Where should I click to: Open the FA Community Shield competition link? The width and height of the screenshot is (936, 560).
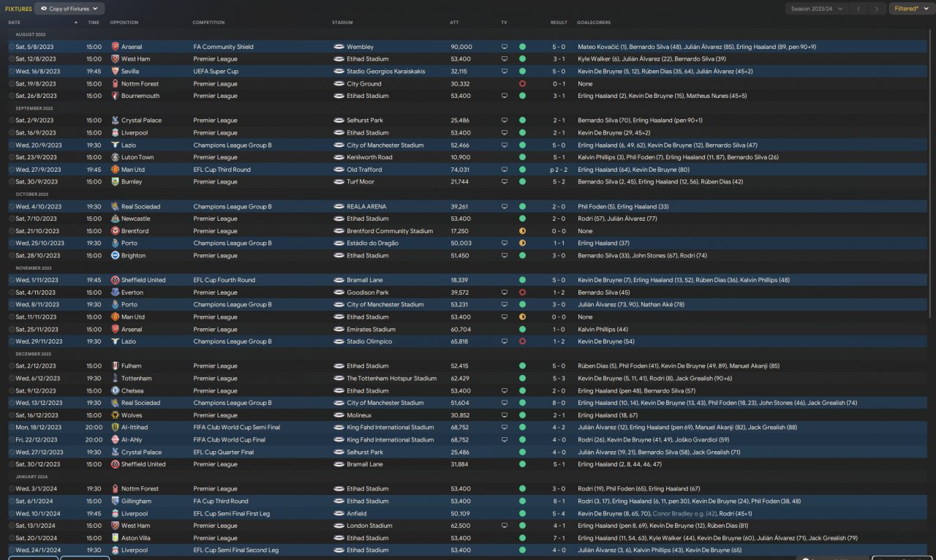pos(224,47)
